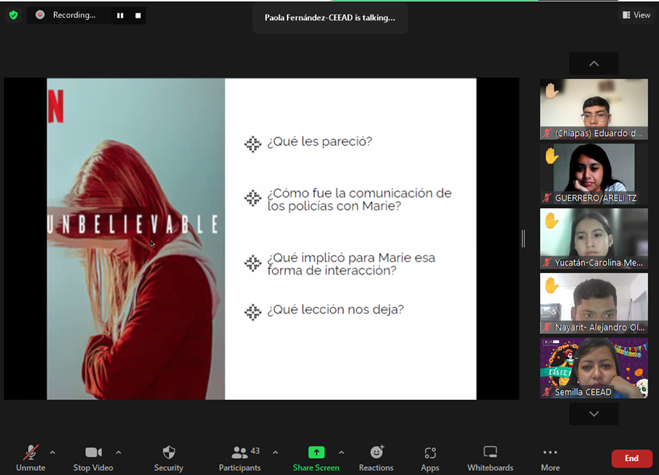Open the More options menu
Screen dimensions: 659x475
click(550, 458)
